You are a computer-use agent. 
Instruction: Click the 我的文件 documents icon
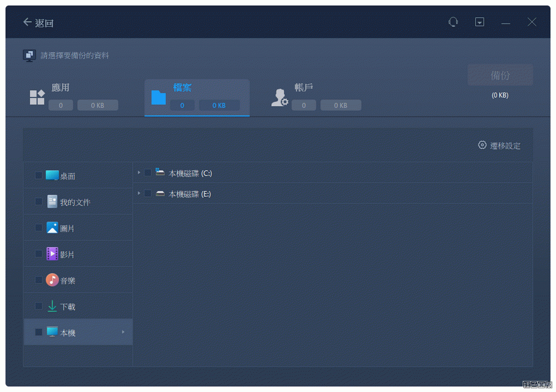tap(52, 202)
